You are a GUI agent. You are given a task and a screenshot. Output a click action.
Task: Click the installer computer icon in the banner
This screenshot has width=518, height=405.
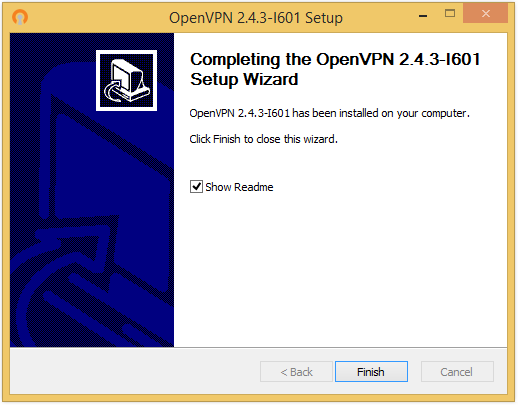[x=126, y=81]
